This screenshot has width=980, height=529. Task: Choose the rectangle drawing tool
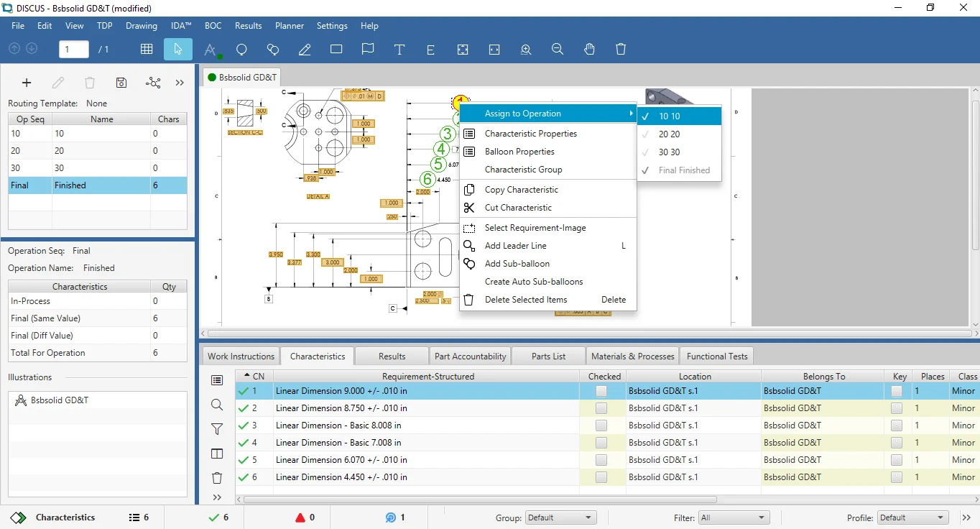click(336, 49)
